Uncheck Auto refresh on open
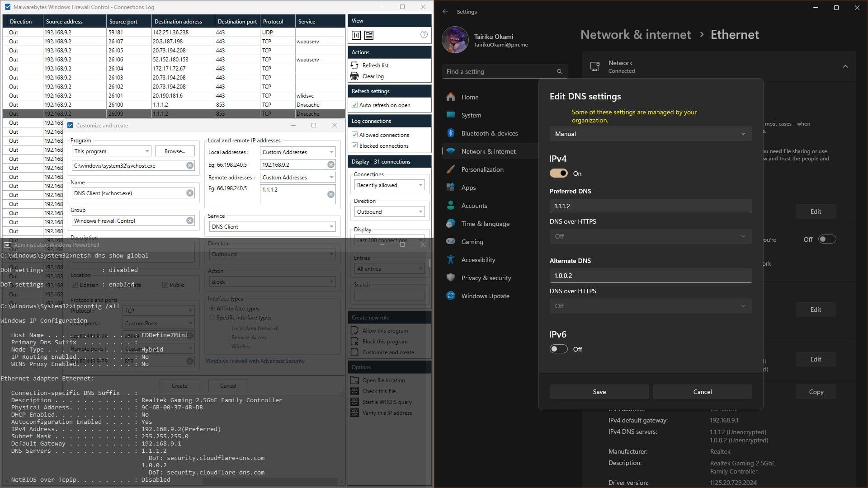Image resolution: width=868 pixels, height=488 pixels. pyautogui.click(x=355, y=105)
